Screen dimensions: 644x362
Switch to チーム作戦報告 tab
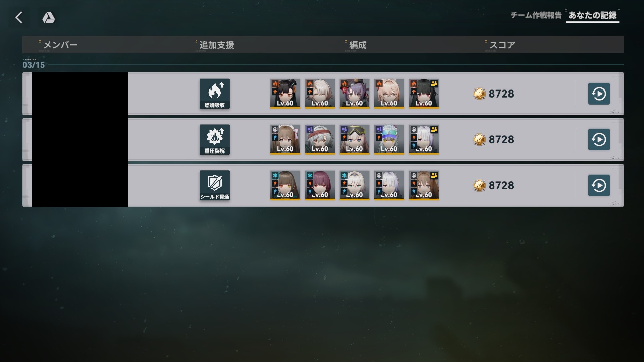[536, 15]
